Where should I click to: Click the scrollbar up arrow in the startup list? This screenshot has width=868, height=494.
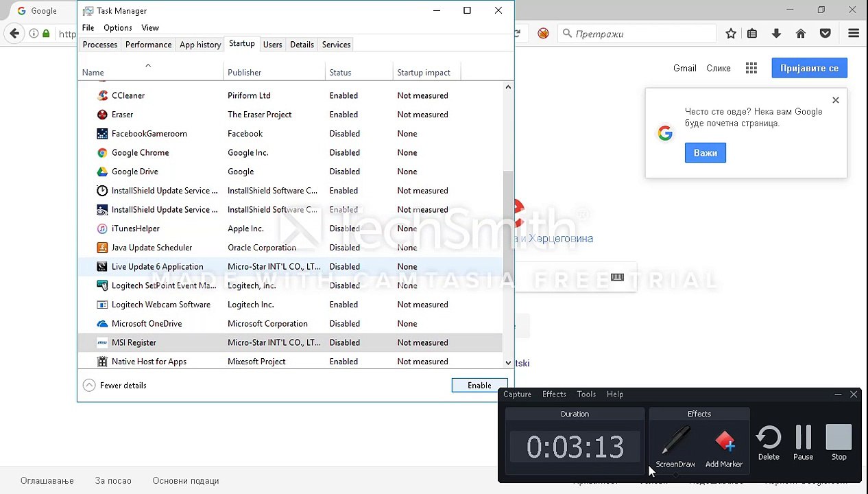508,87
